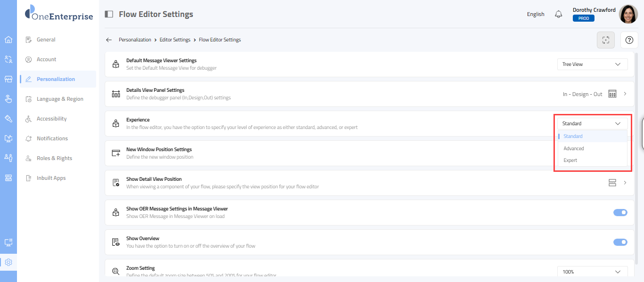This screenshot has height=282, width=644.
Task: Click the Editor Settings breadcrumb link
Action: click(175, 40)
